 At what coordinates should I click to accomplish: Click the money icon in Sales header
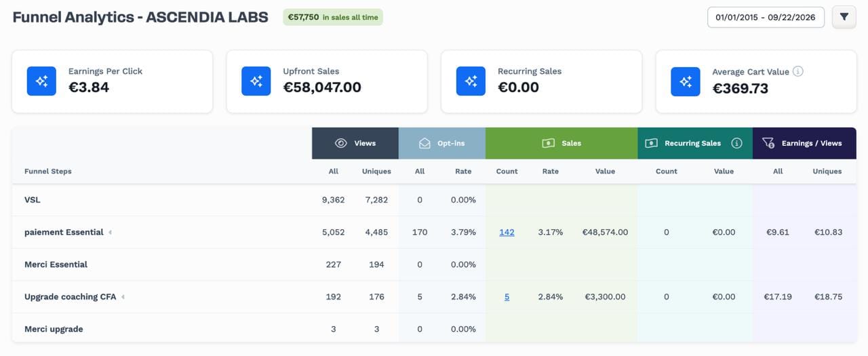tap(548, 143)
